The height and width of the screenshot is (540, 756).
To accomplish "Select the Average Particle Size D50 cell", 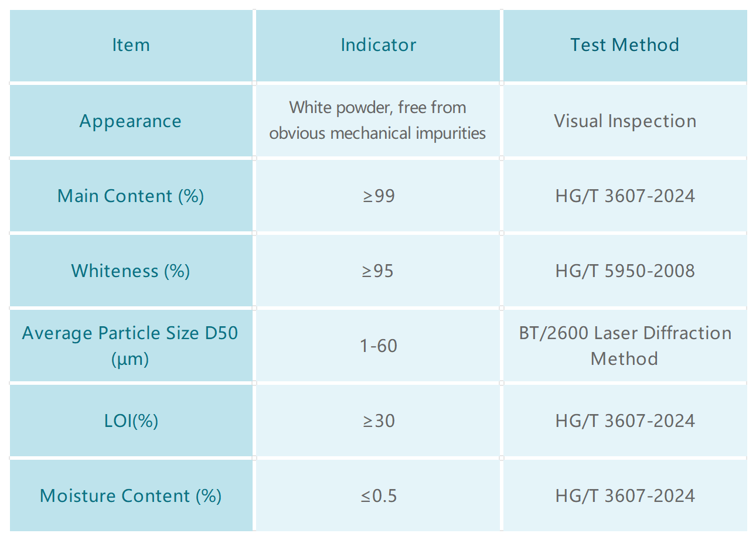I will point(131,346).
